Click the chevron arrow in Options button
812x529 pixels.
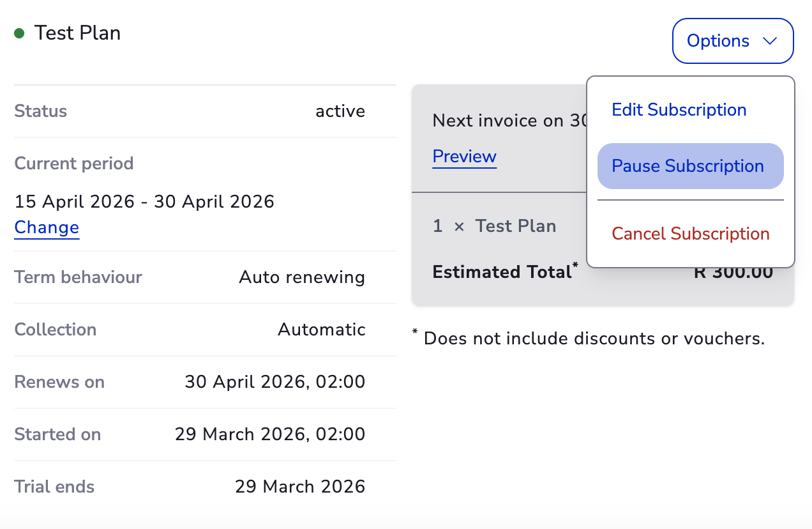[x=769, y=41]
